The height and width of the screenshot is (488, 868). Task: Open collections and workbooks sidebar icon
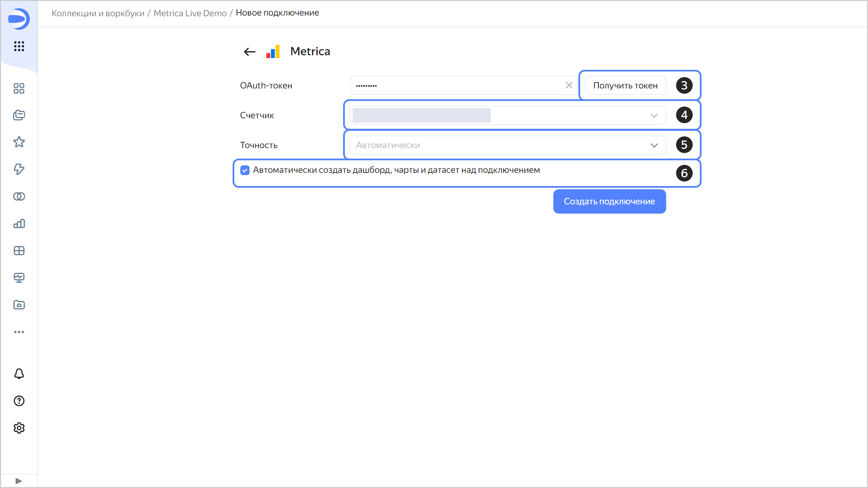[19, 115]
